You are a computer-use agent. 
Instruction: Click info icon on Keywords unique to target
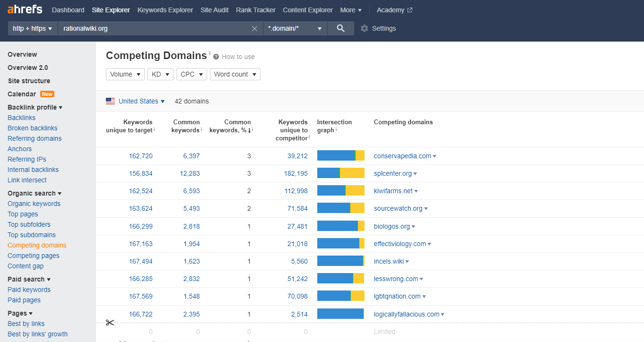click(x=154, y=129)
